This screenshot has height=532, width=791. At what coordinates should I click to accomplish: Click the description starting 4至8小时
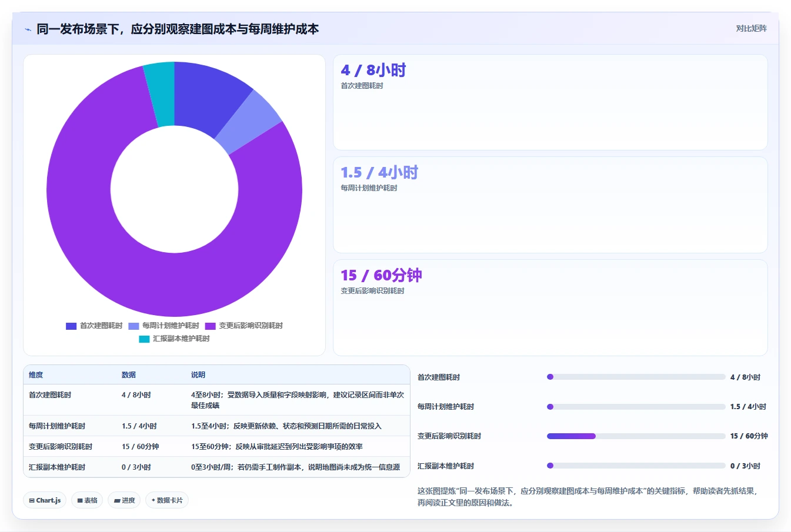click(x=298, y=400)
